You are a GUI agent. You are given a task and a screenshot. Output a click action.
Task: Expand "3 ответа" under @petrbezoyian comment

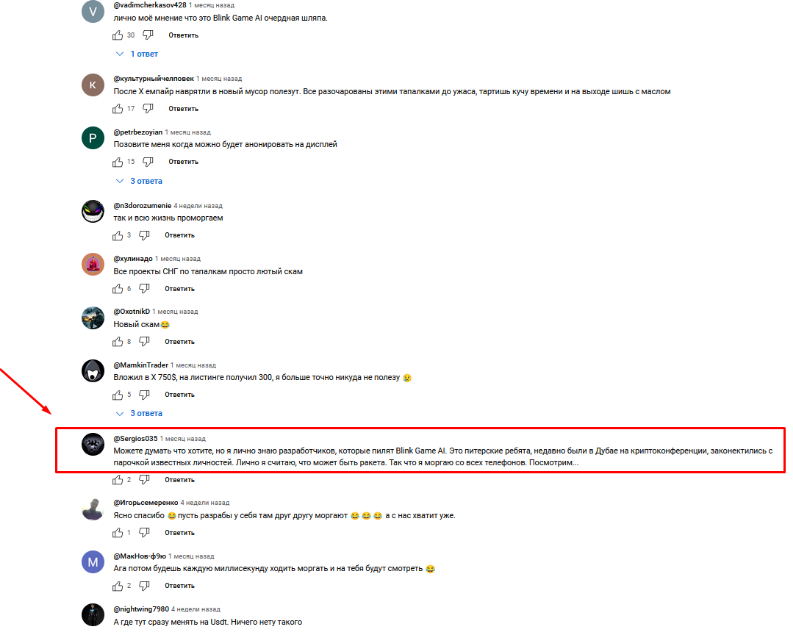(x=139, y=181)
